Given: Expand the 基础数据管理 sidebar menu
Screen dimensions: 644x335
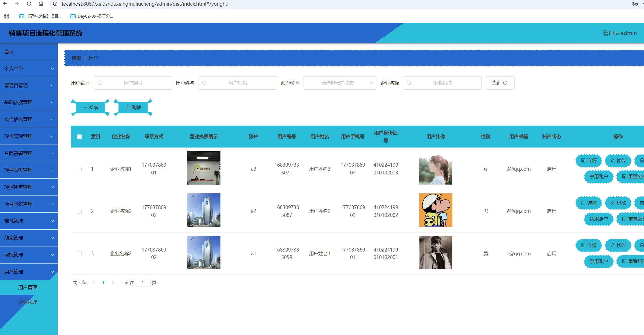Looking at the screenshot, I should coord(29,102).
